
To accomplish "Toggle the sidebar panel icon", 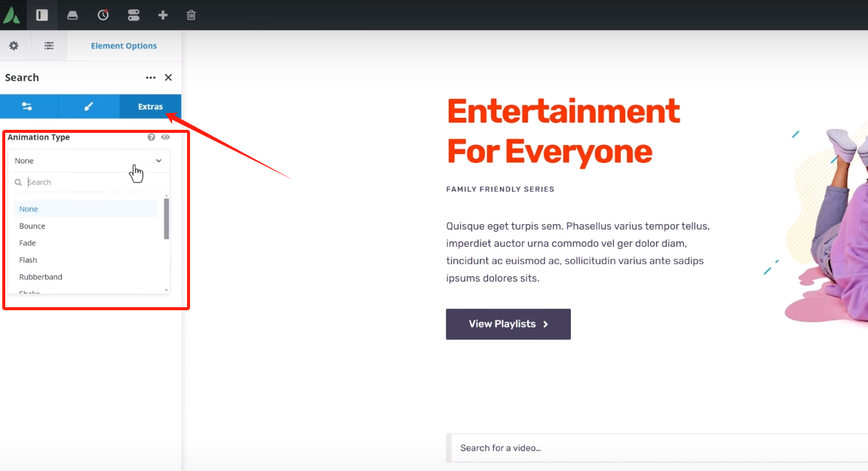I will (x=42, y=15).
